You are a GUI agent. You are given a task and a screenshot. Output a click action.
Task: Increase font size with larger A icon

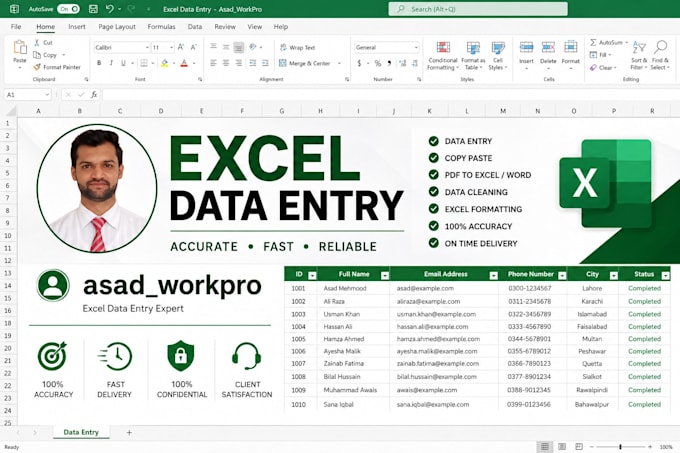click(181, 47)
